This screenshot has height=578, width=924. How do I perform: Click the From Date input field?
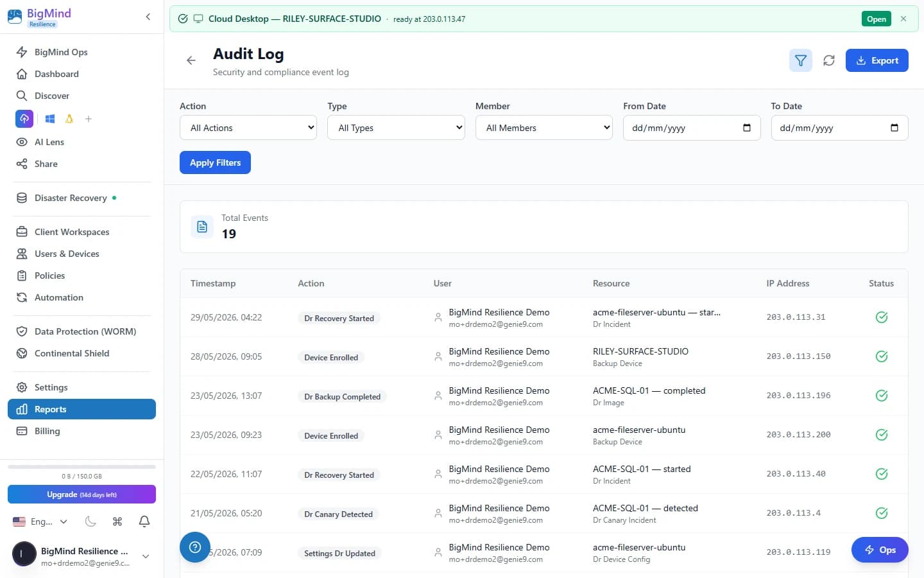coord(692,128)
